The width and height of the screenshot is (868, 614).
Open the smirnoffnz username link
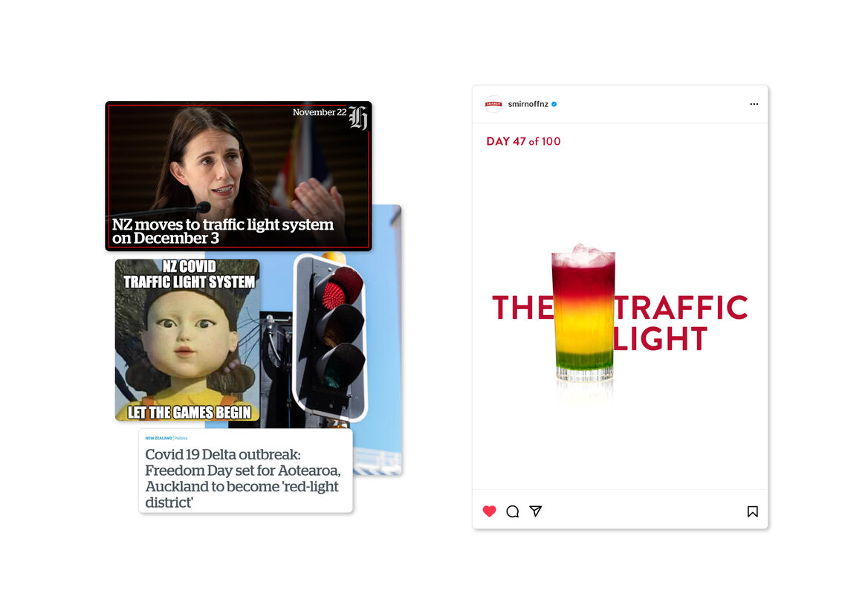528,104
